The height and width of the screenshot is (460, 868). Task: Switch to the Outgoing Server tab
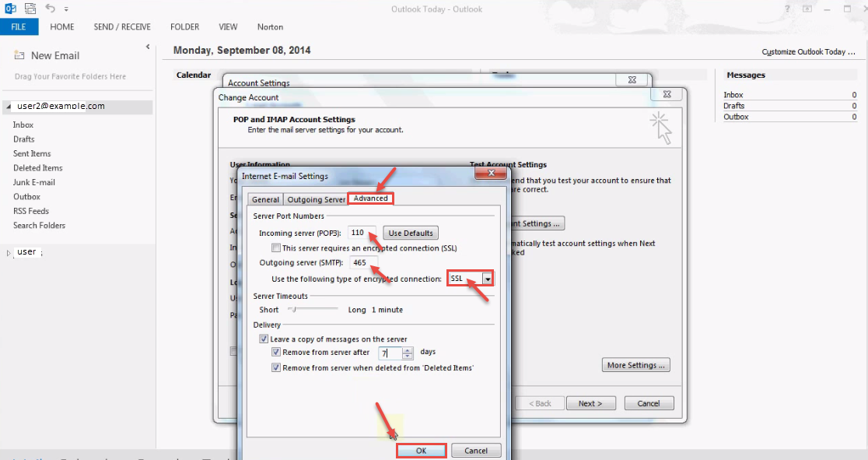pos(316,199)
